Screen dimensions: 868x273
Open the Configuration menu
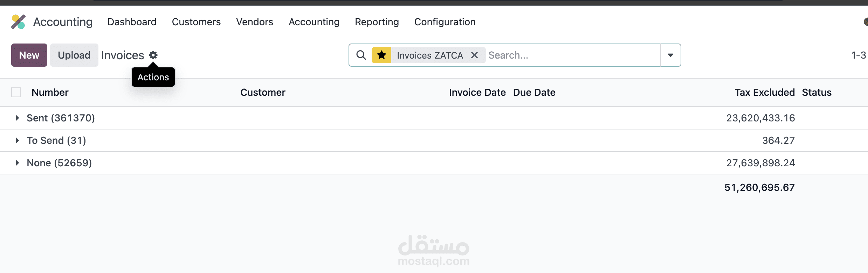point(445,22)
